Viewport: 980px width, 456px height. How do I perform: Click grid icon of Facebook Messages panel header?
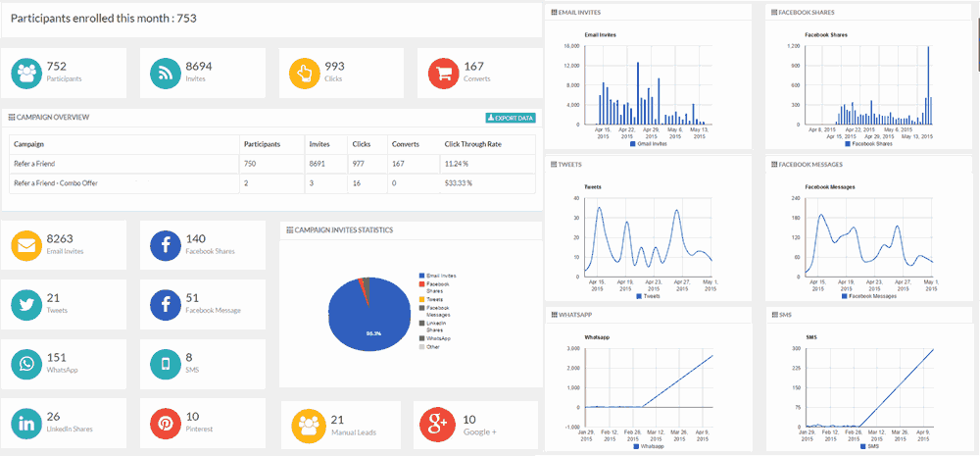774,165
